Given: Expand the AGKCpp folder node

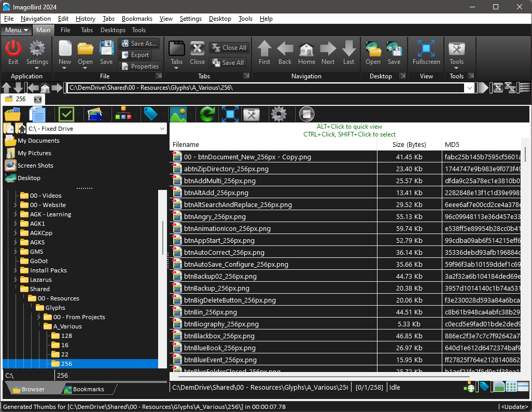Looking at the screenshot, I should [15, 233].
